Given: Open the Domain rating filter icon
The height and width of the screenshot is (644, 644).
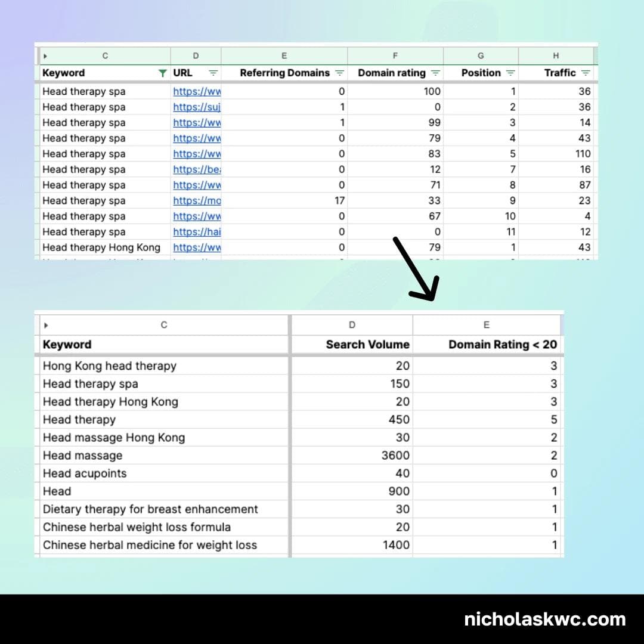Looking at the screenshot, I should point(435,73).
